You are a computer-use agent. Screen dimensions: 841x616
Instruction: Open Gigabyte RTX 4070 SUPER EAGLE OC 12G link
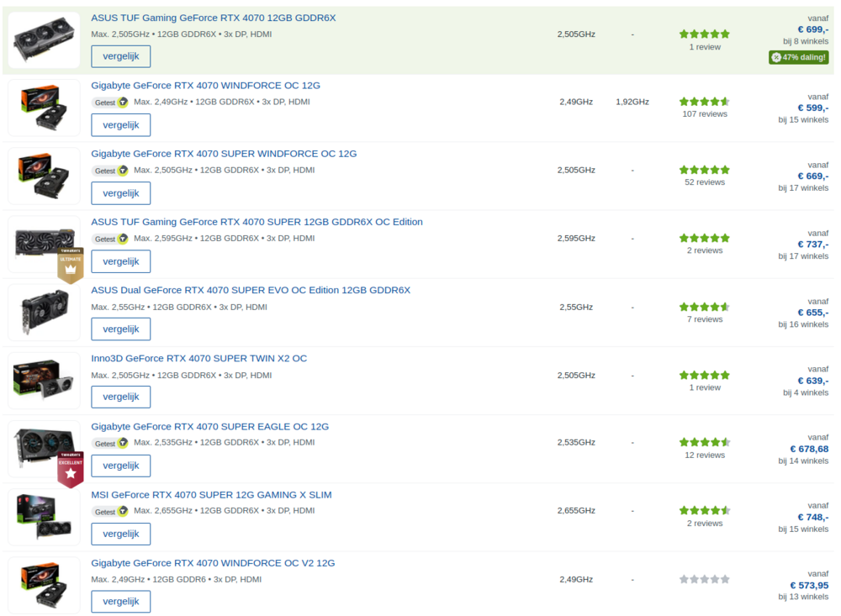tap(209, 426)
